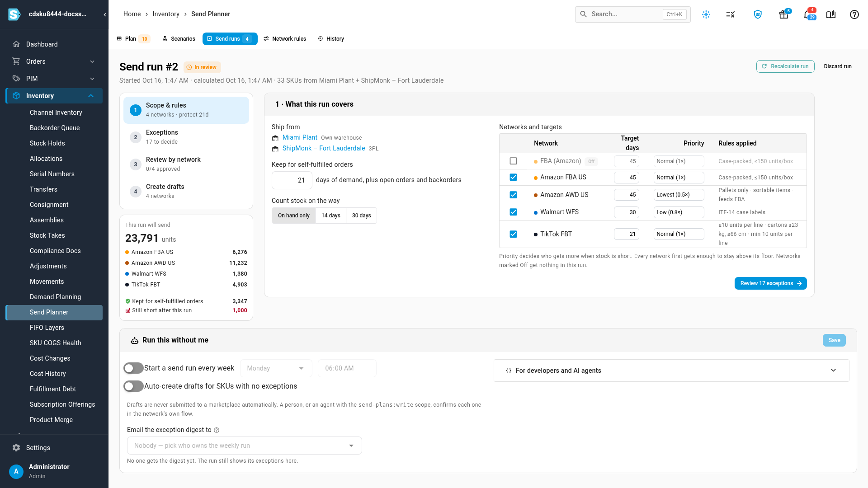Collapse sidebar using the chevron icon
Image resolution: width=868 pixels, height=488 pixels.
tap(105, 14)
